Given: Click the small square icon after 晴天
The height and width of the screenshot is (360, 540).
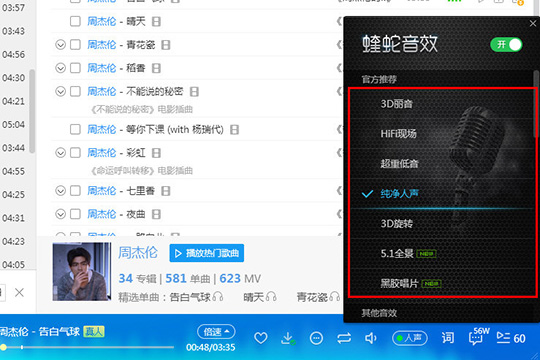Looking at the screenshot, I should coord(156,22).
